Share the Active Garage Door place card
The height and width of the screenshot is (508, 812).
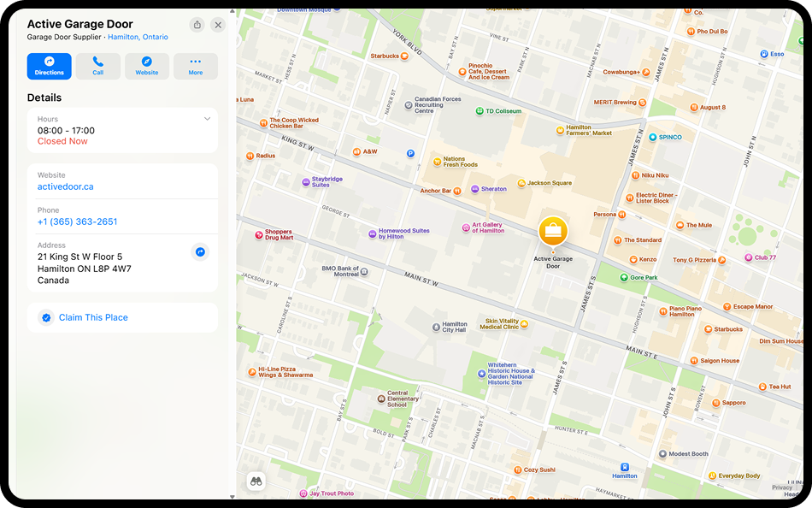click(197, 25)
